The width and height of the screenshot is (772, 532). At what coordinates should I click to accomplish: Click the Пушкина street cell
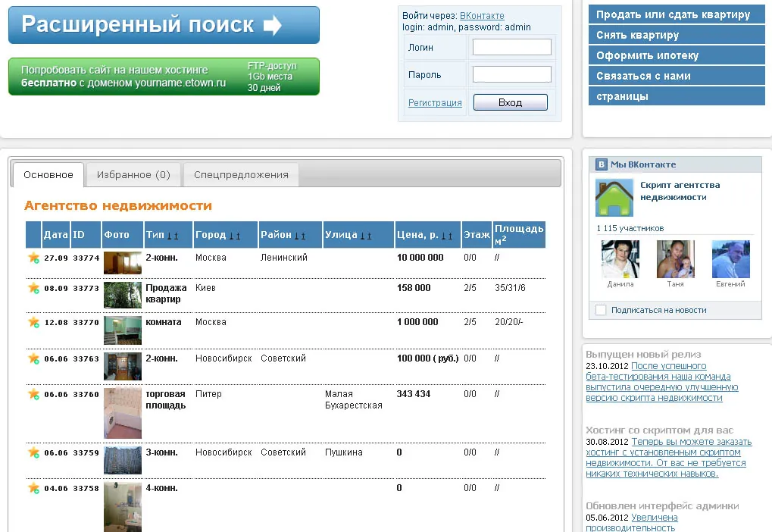click(x=344, y=452)
